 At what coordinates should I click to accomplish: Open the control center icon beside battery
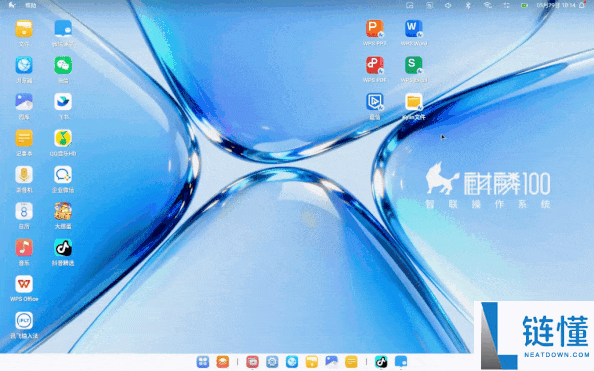pos(506,5)
